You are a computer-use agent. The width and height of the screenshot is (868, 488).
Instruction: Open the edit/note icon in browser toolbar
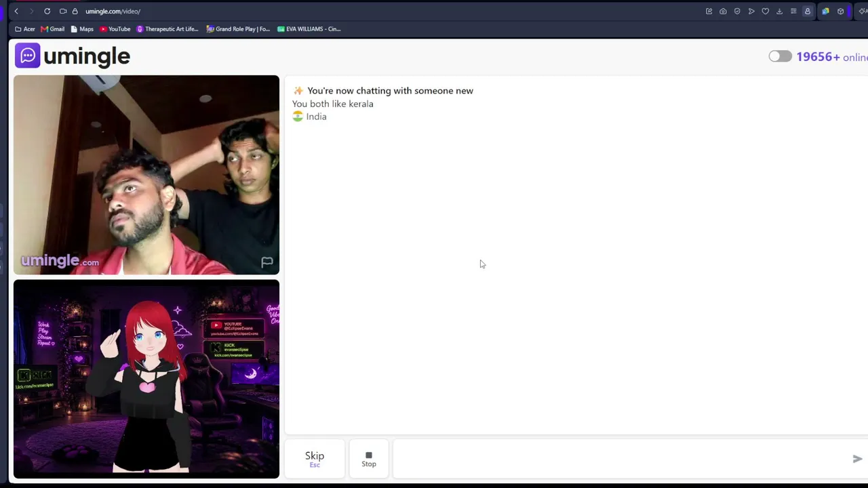click(x=709, y=12)
